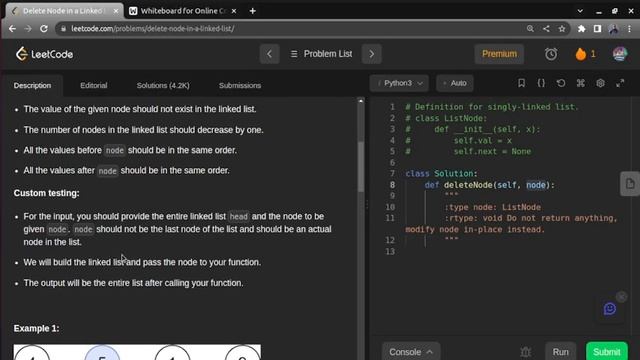This screenshot has width=640, height=360.
Task: Click the browser forward arrow
Action: point(28,29)
